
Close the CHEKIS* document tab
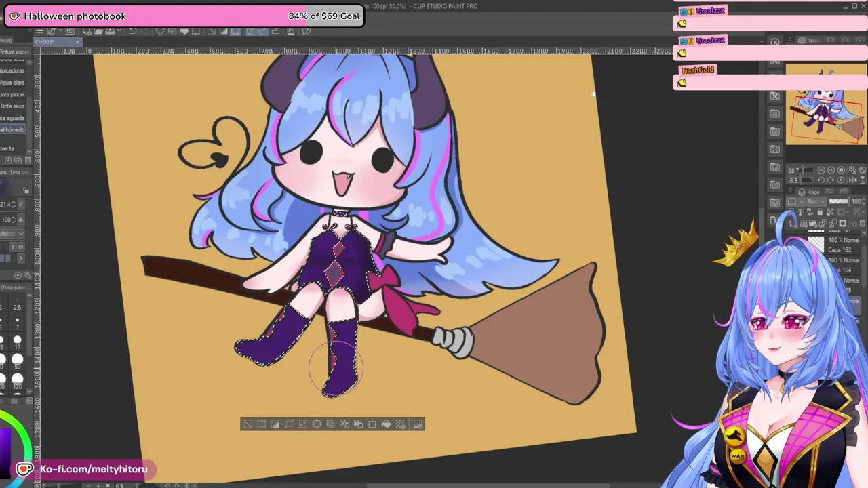click(x=77, y=42)
